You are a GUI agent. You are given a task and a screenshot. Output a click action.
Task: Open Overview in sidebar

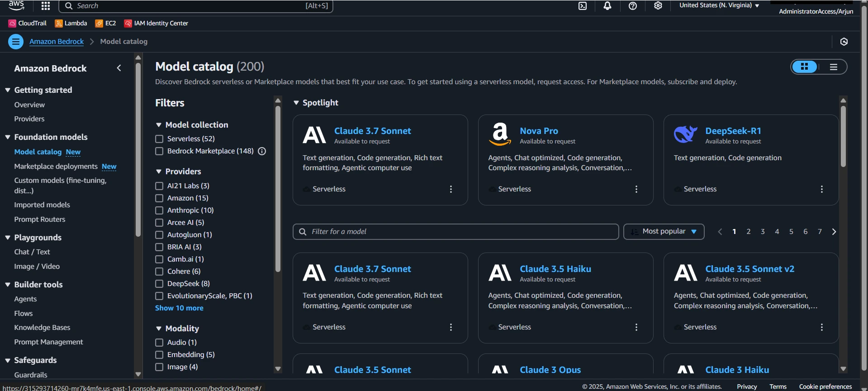point(29,105)
